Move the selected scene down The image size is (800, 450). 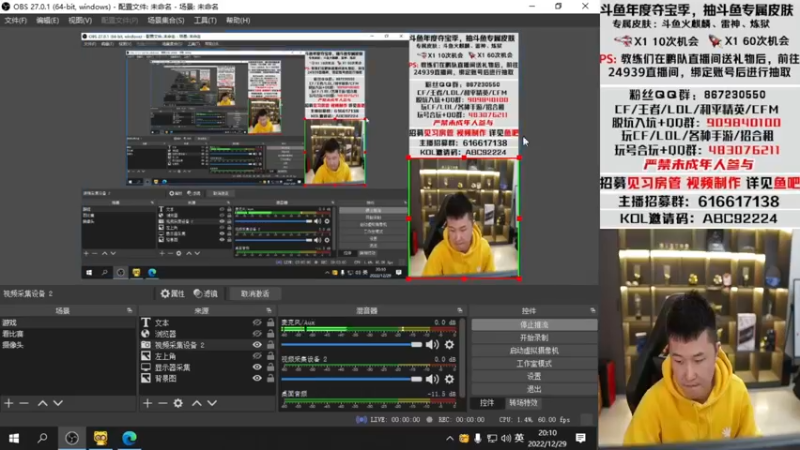point(58,403)
